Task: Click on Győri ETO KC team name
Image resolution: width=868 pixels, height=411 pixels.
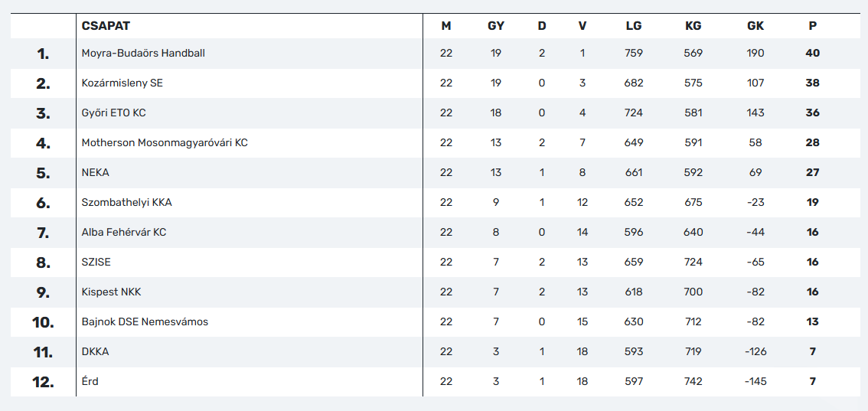Action: point(113,113)
